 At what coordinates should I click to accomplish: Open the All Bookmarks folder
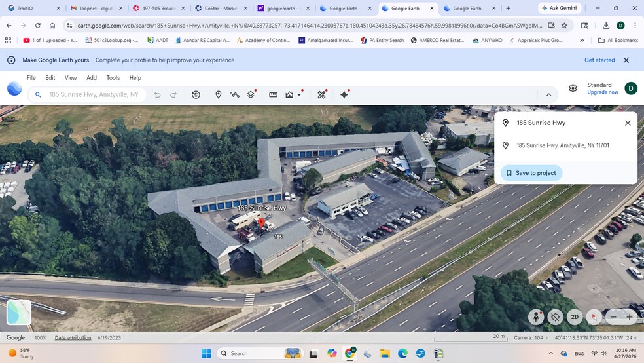618,40
